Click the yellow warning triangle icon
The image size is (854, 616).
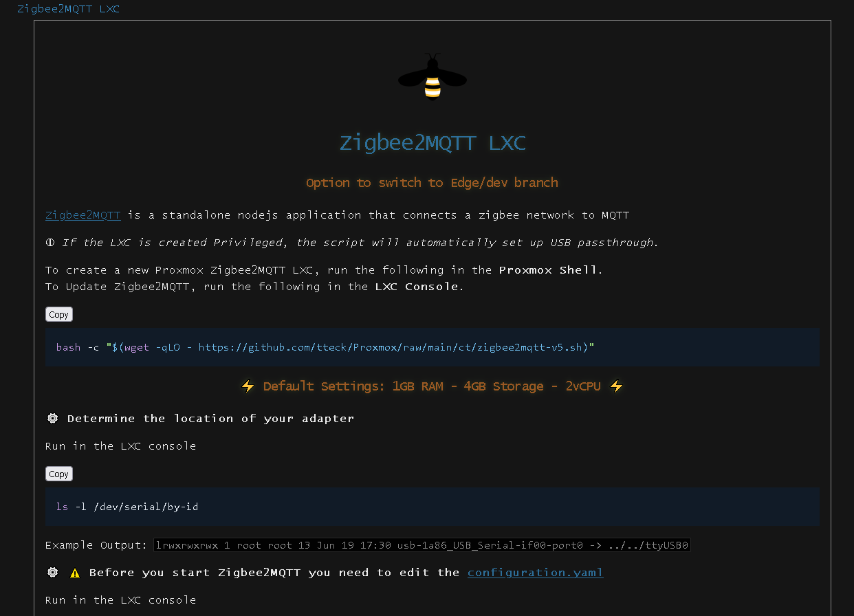point(75,573)
